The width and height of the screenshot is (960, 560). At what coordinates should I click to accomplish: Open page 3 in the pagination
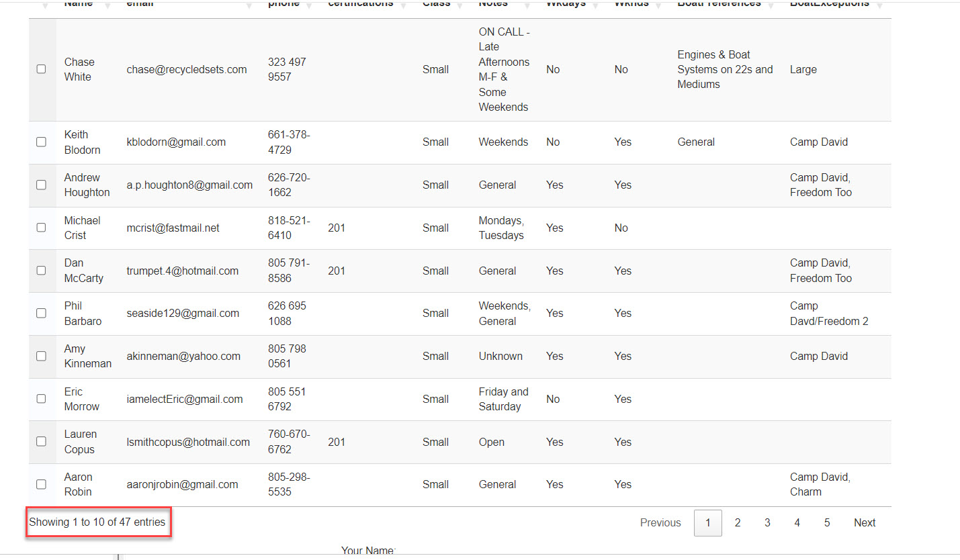tap(767, 523)
